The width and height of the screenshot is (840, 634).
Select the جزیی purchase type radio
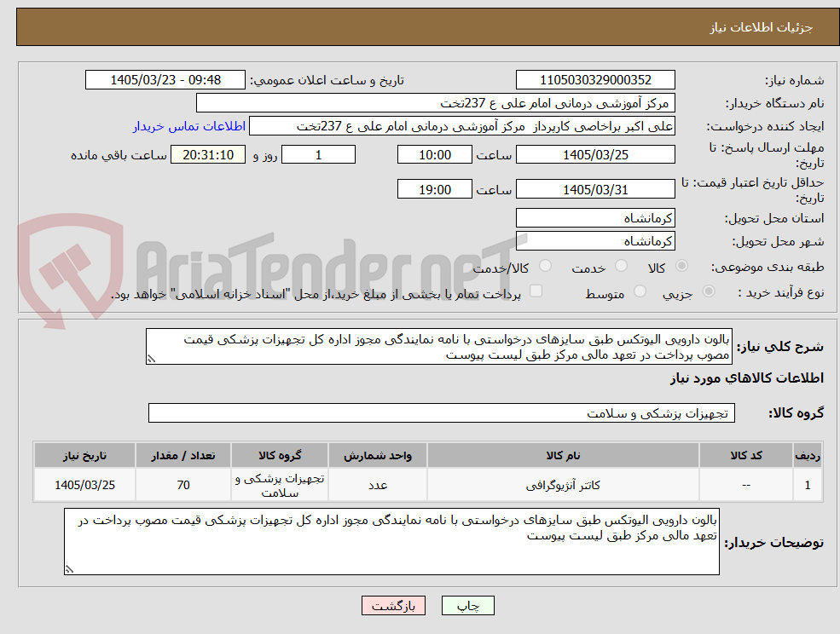(708, 291)
